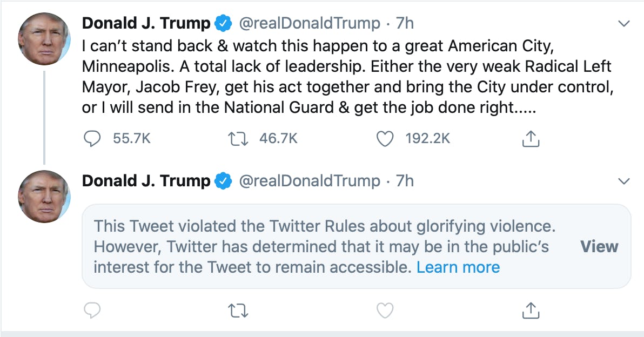
Task: Open the first tweet's options chevron
Action: [624, 24]
